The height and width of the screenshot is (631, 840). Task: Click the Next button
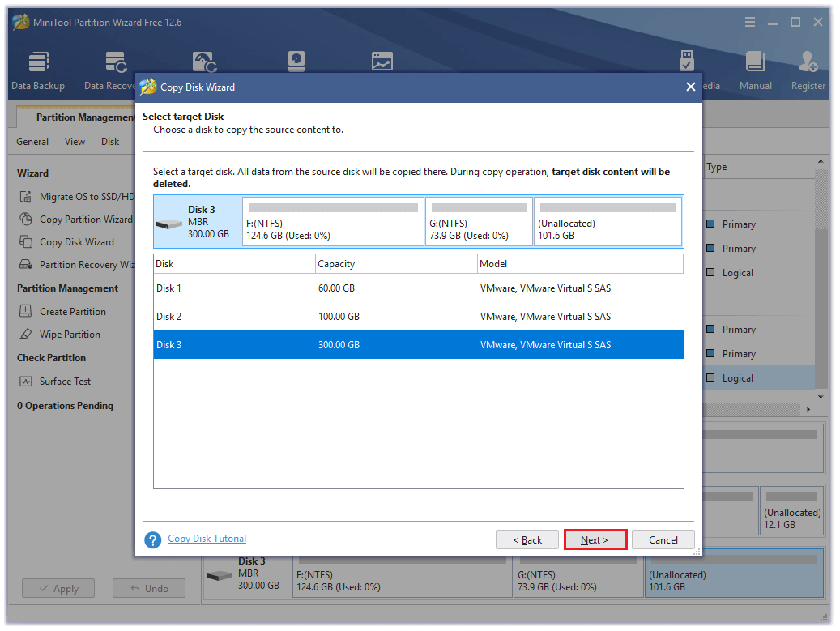pyautogui.click(x=595, y=540)
